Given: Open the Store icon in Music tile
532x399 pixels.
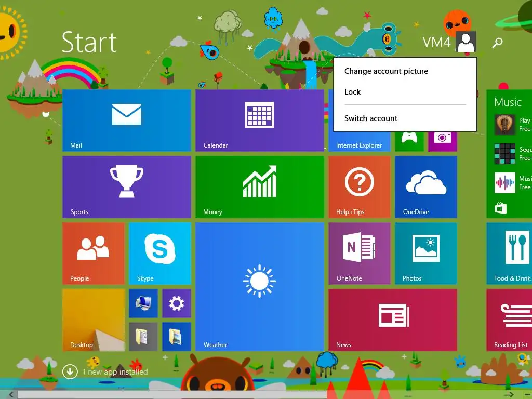Looking at the screenshot, I should click(x=500, y=208).
